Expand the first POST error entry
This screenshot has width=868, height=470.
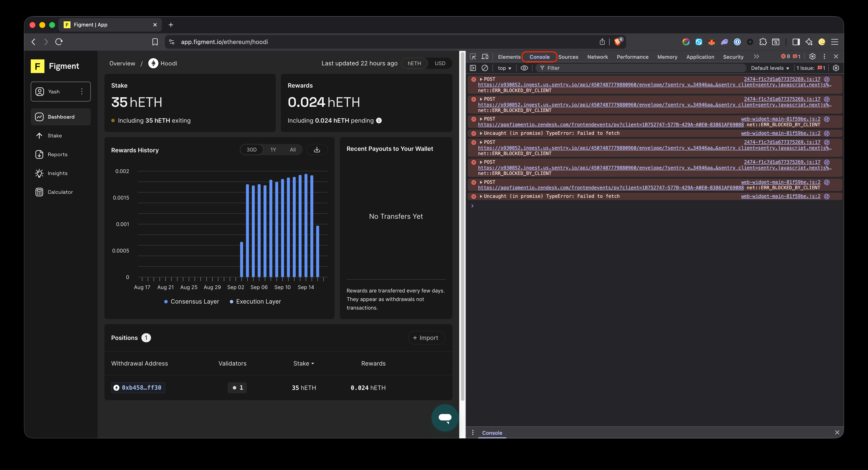coord(481,79)
